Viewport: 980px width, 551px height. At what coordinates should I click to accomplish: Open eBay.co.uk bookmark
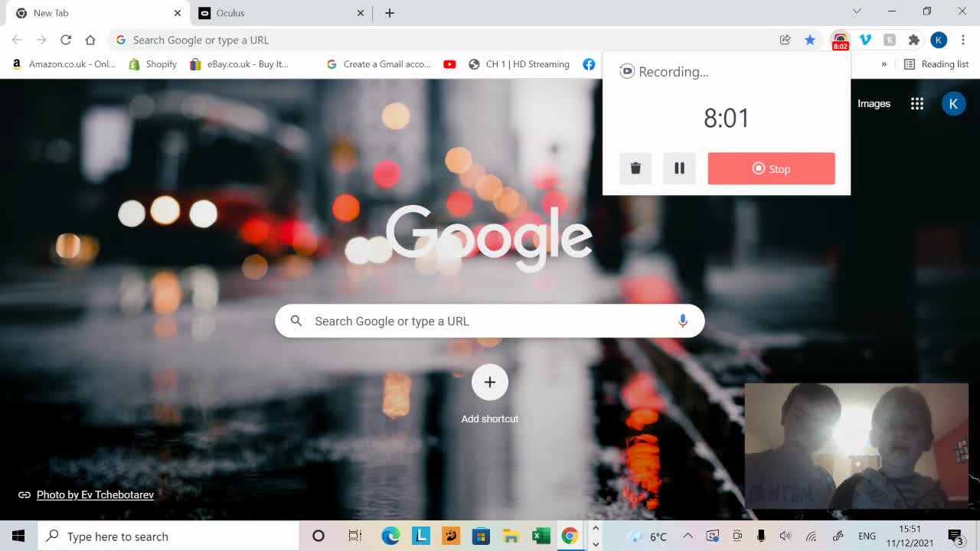coord(240,64)
